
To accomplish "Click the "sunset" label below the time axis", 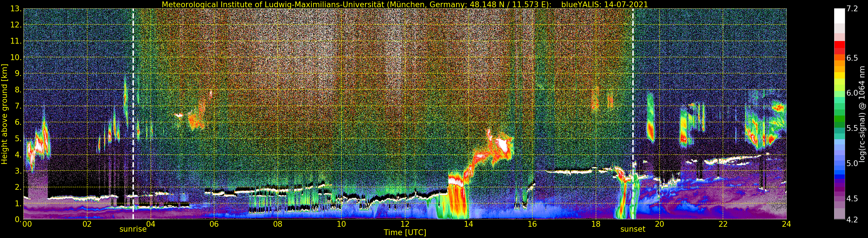I will pos(633,229).
